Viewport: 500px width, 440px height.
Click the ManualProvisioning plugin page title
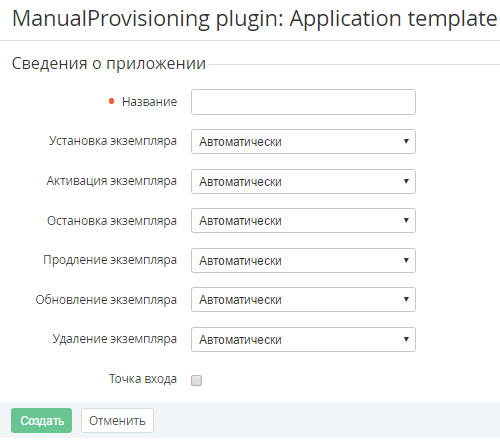click(x=255, y=19)
